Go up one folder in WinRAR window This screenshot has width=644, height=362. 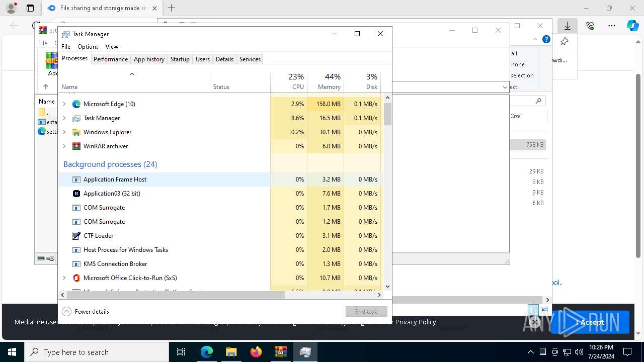[46, 86]
